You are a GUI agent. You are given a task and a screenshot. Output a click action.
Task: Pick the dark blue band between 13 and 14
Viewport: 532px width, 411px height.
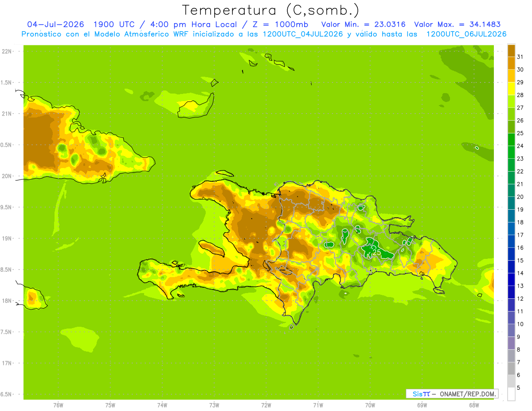coord(511,279)
